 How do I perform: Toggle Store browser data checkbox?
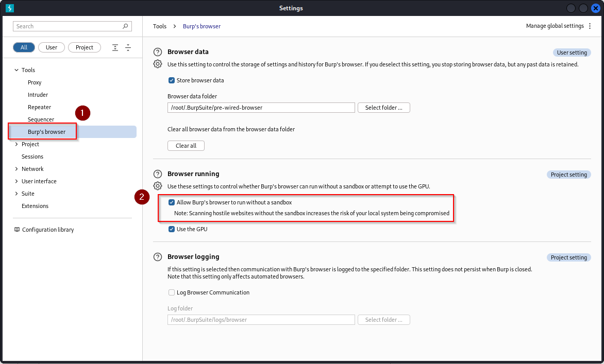[172, 80]
